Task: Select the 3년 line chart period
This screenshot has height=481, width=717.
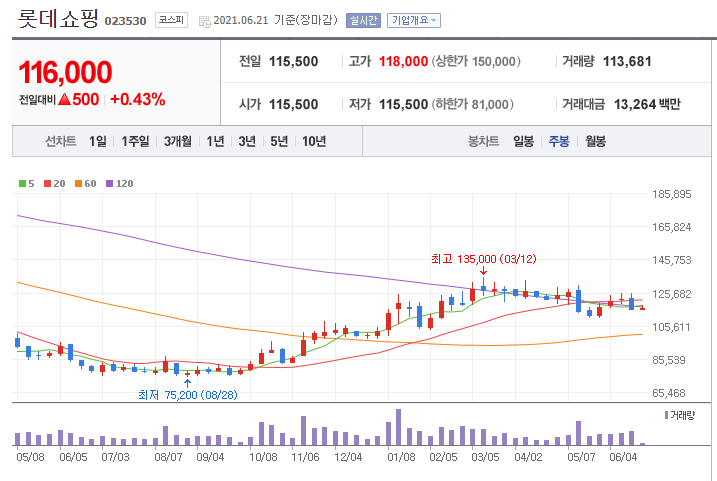Action: click(x=247, y=141)
